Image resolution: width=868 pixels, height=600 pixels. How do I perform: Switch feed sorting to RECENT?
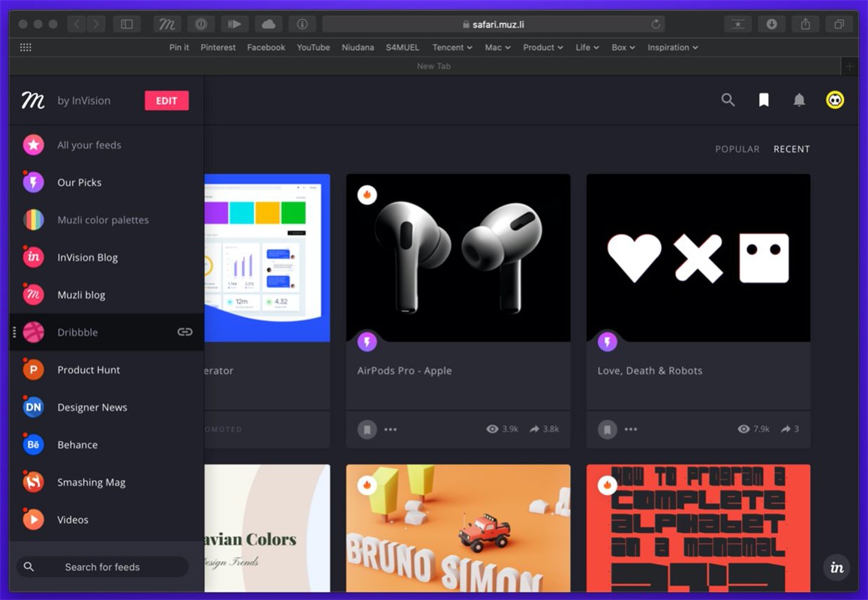click(791, 149)
